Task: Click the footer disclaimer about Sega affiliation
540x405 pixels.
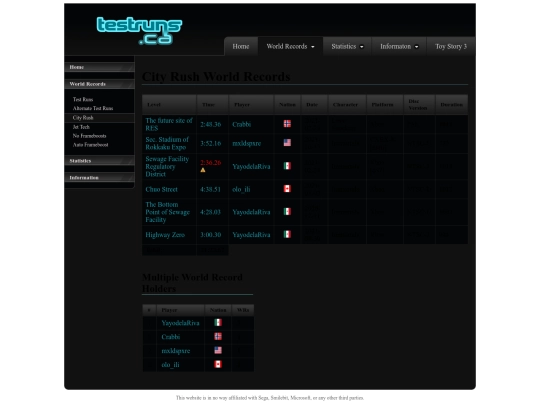Action: click(x=270, y=398)
